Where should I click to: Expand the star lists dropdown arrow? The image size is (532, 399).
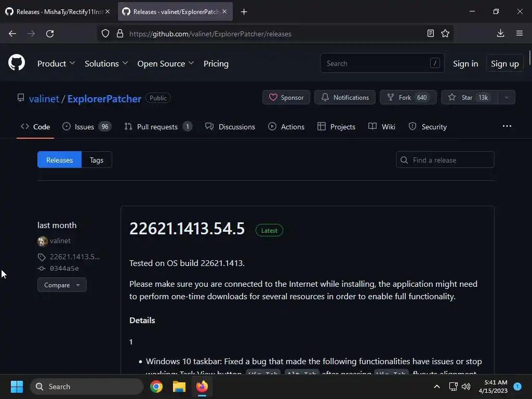(x=506, y=97)
